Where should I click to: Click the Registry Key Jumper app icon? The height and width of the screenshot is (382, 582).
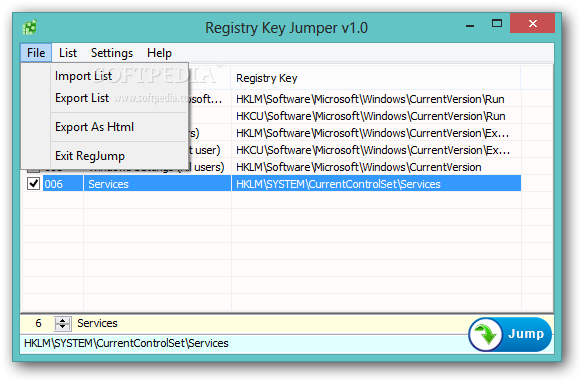click(x=30, y=27)
